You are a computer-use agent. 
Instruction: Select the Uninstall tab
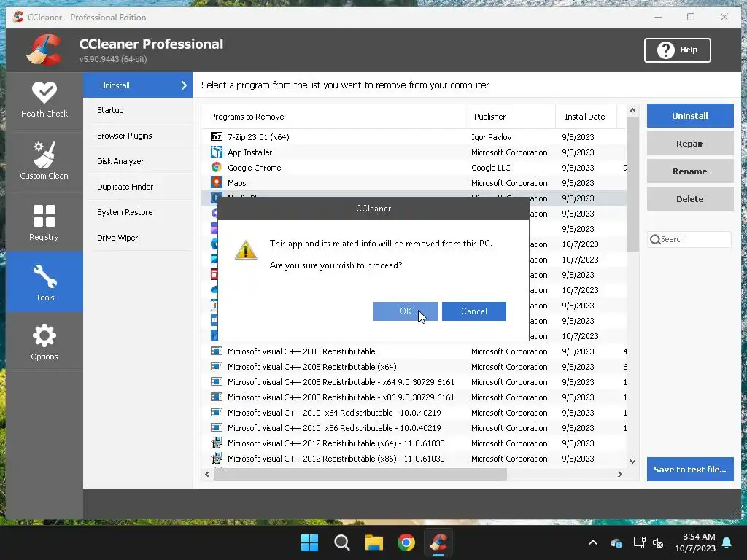tap(138, 85)
